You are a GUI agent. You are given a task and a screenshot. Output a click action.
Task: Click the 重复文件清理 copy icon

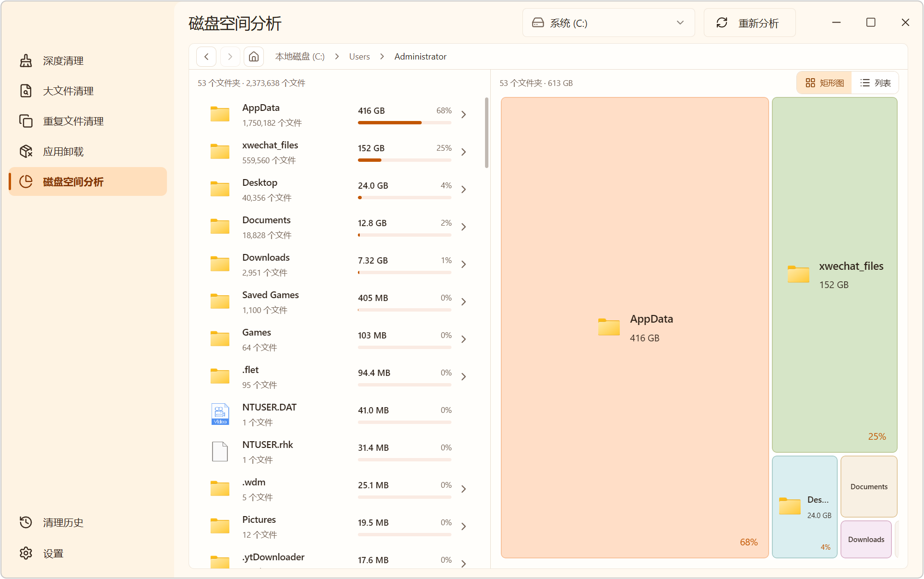click(x=26, y=121)
